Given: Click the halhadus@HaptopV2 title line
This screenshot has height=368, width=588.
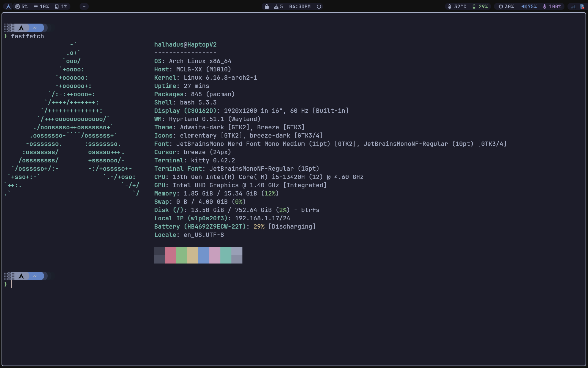Looking at the screenshot, I should pos(185,45).
